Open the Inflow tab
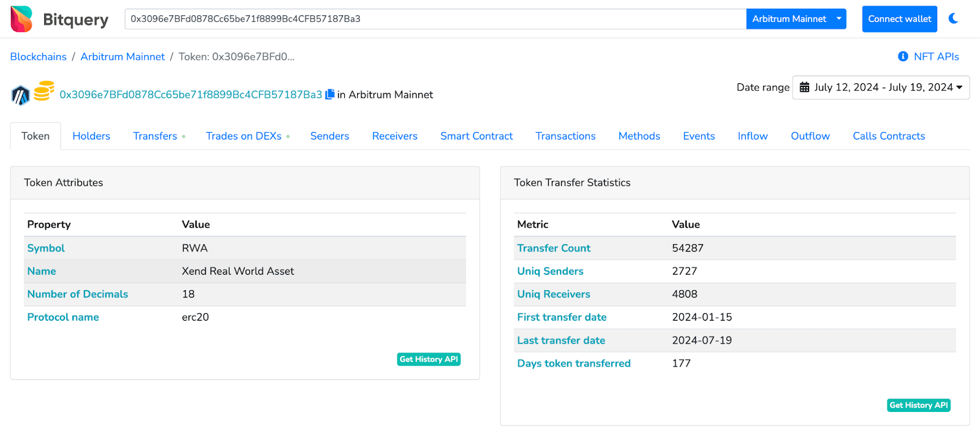The image size is (980, 434). pos(752,136)
